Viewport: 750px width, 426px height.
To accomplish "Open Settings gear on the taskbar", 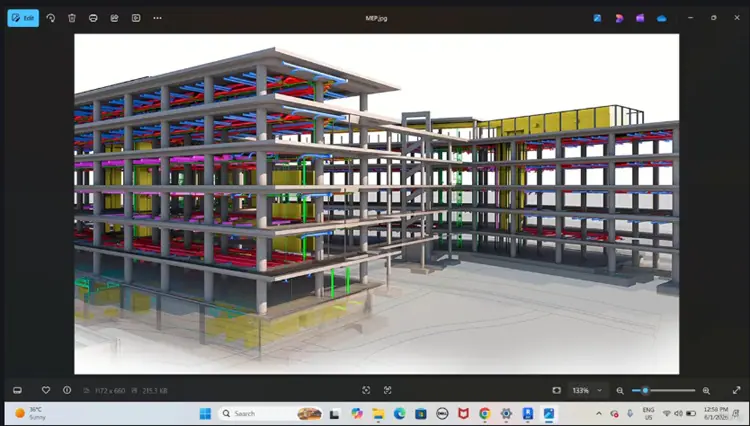I will (x=506, y=414).
